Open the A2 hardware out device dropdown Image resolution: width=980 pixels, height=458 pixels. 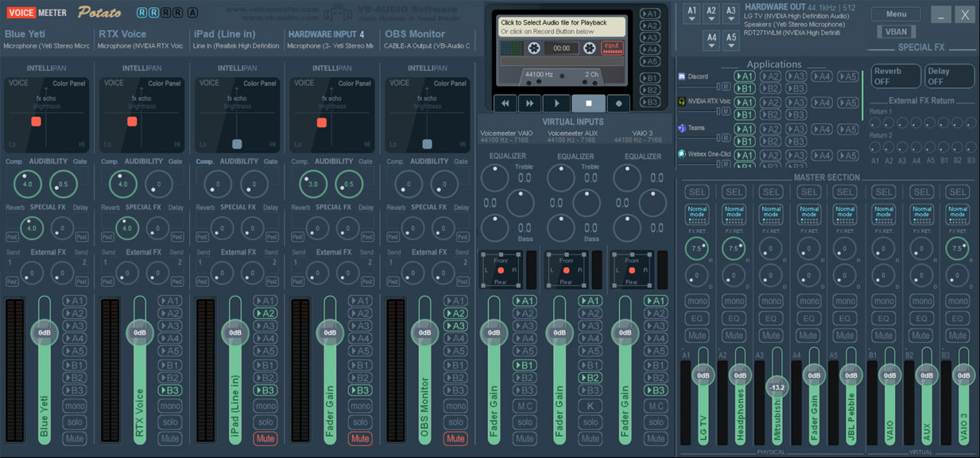click(711, 14)
